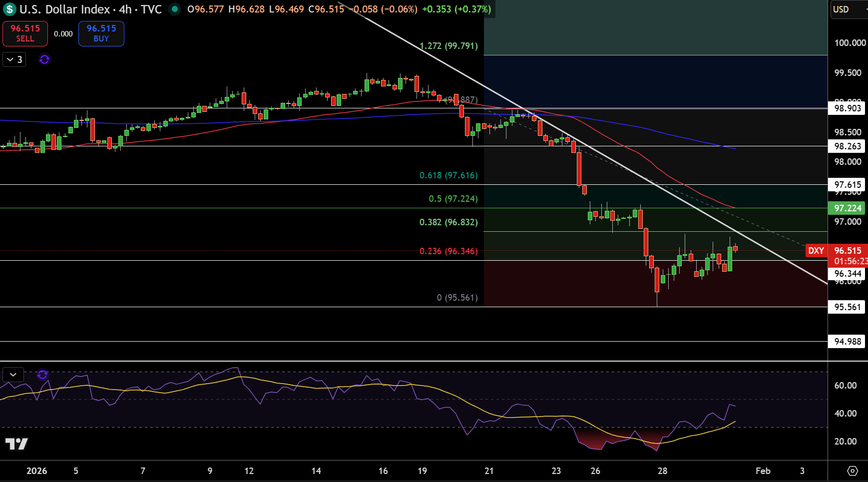Collapse the 3 indicators legend toggle
Viewport: 868px width, 482px height.
pyautogui.click(x=14, y=59)
